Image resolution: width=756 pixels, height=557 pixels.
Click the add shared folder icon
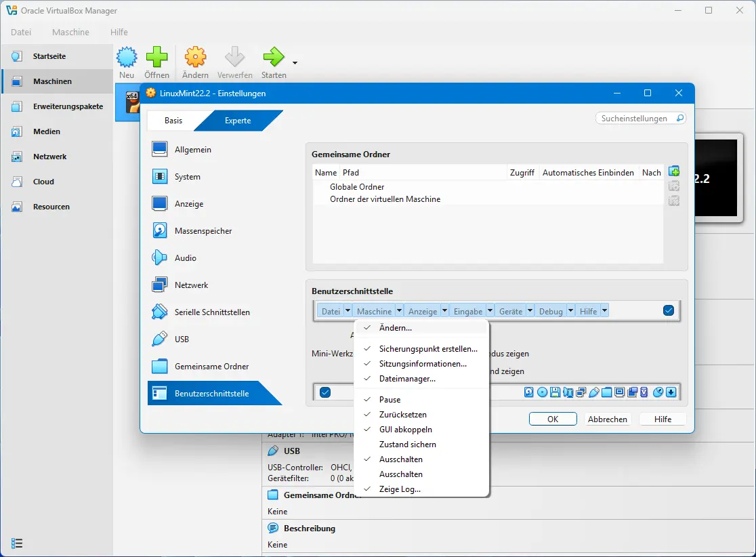[x=673, y=171]
